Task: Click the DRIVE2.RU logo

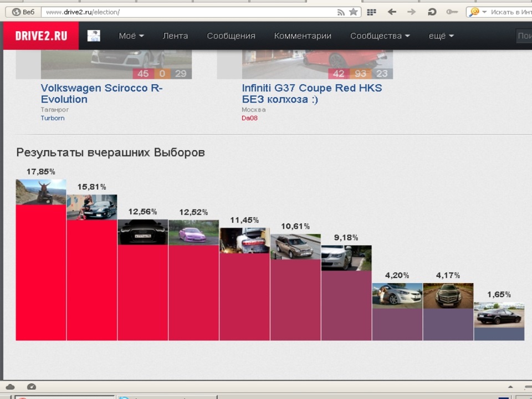Action: click(x=40, y=35)
